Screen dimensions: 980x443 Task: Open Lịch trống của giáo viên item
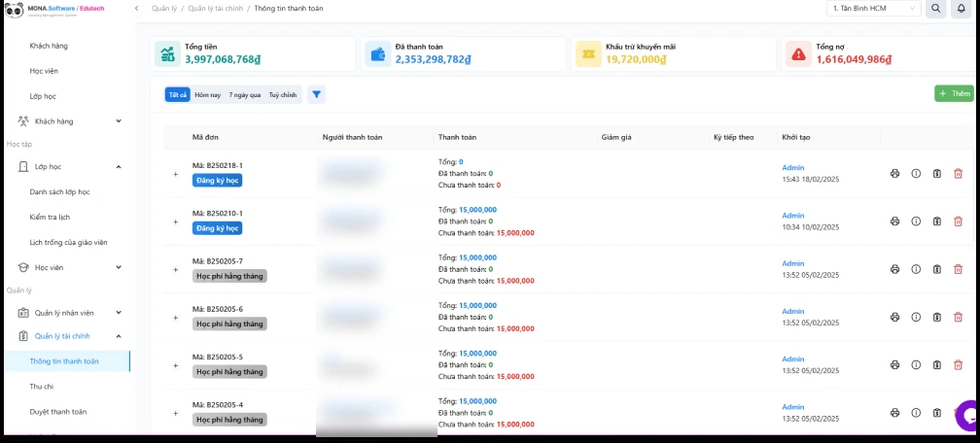[x=69, y=243]
